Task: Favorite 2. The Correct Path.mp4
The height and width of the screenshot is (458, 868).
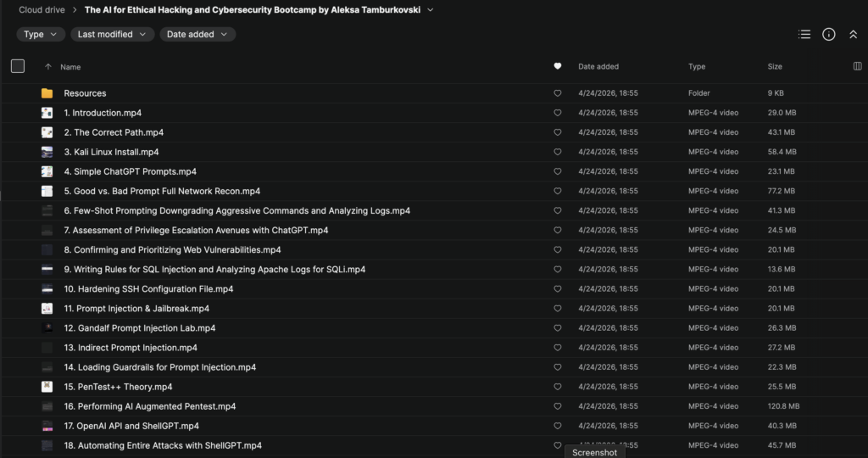Action: (558, 132)
